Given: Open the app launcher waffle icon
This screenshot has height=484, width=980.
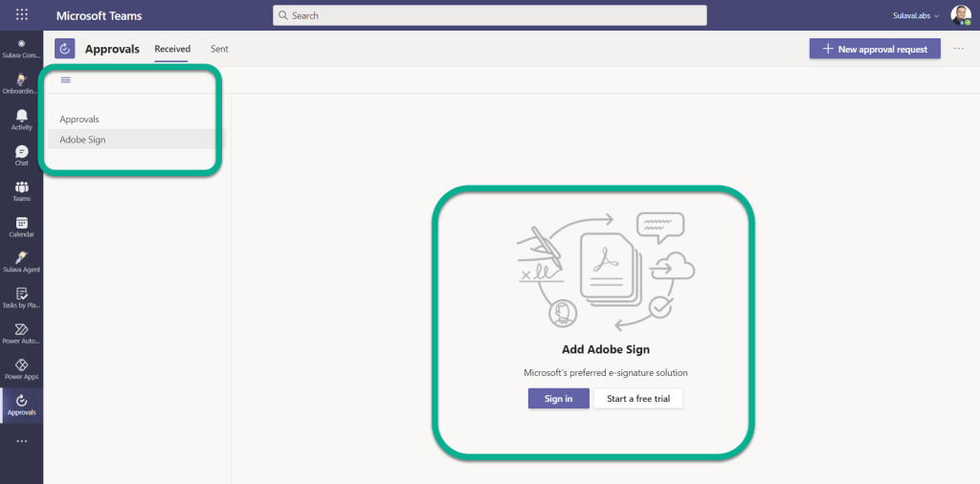Looking at the screenshot, I should [22, 15].
